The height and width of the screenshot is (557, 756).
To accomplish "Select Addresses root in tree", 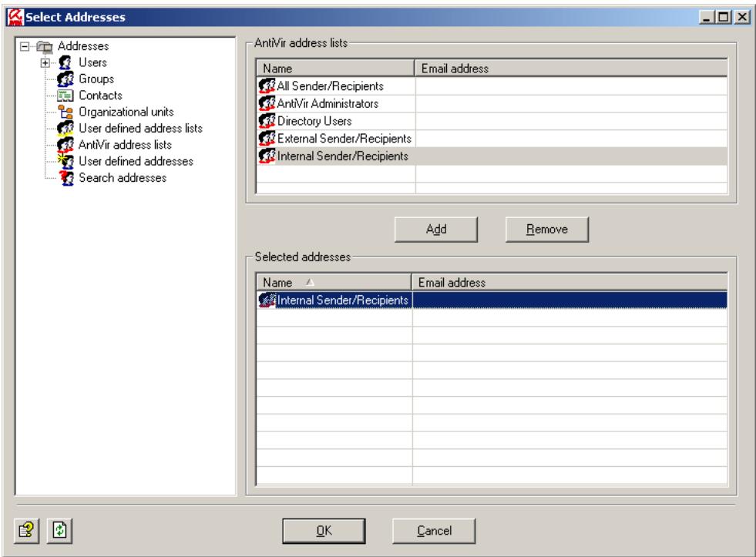I will (x=83, y=46).
